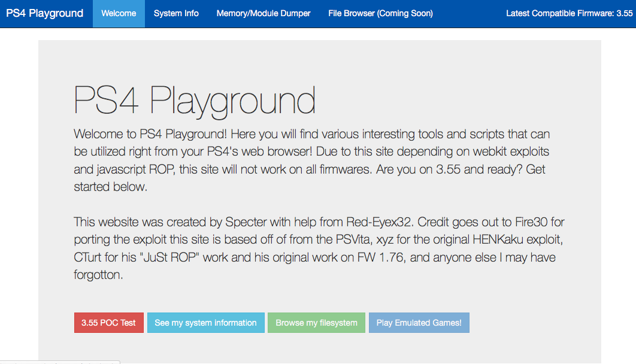Click the Latest Compatible Firmware: 3.55 text
This screenshot has width=636, height=364.
pyautogui.click(x=569, y=13)
